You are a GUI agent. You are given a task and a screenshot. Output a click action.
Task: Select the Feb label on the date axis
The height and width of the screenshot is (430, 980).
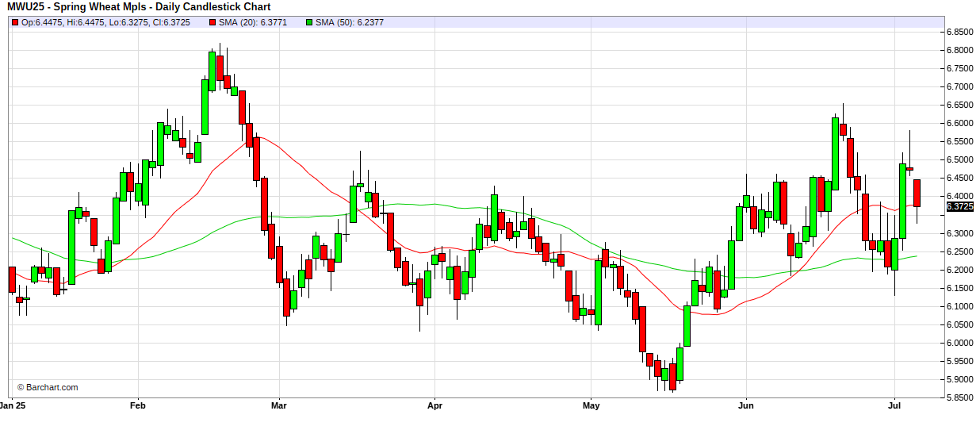point(138,405)
